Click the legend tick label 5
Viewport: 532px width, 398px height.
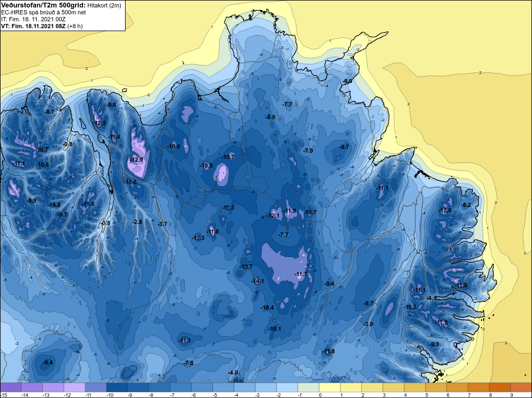[427, 395]
